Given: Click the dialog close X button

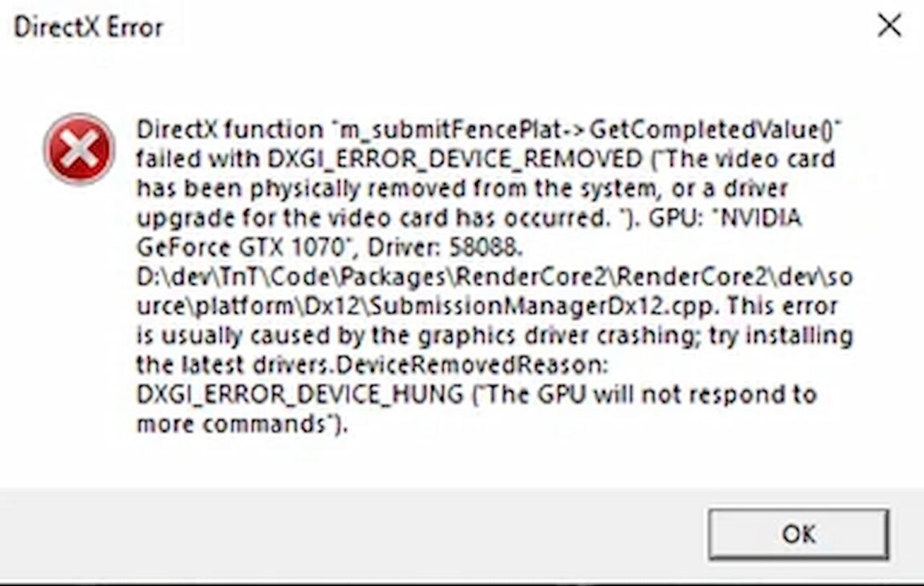Looking at the screenshot, I should tap(890, 26).
